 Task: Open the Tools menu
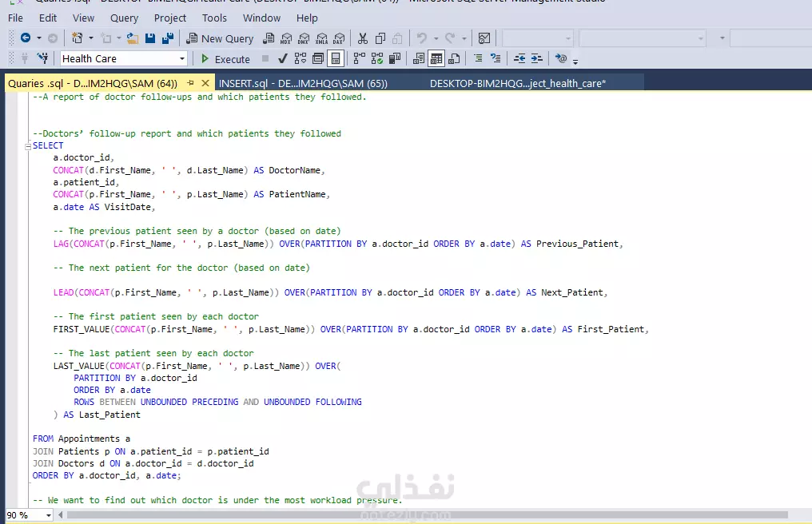(x=214, y=18)
